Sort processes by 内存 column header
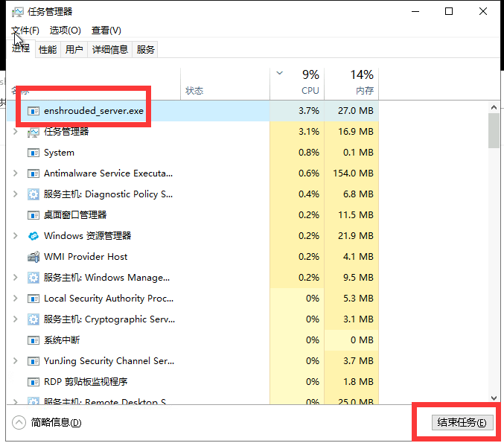 [351, 83]
